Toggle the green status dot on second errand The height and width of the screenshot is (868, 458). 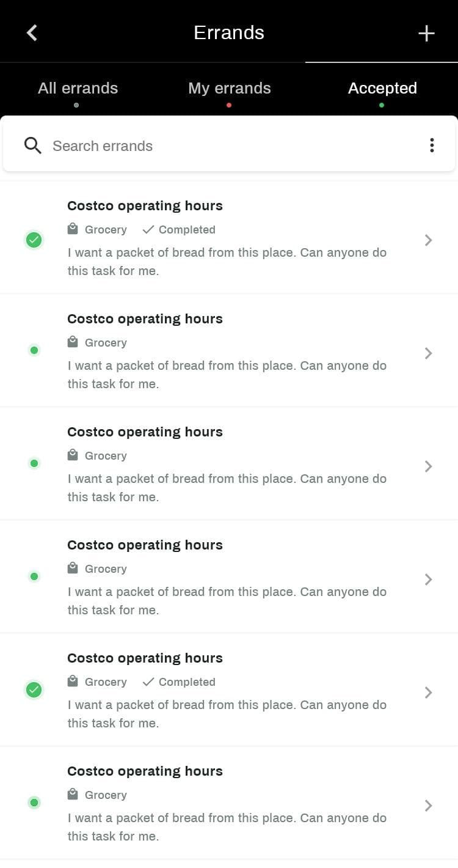[34, 350]
